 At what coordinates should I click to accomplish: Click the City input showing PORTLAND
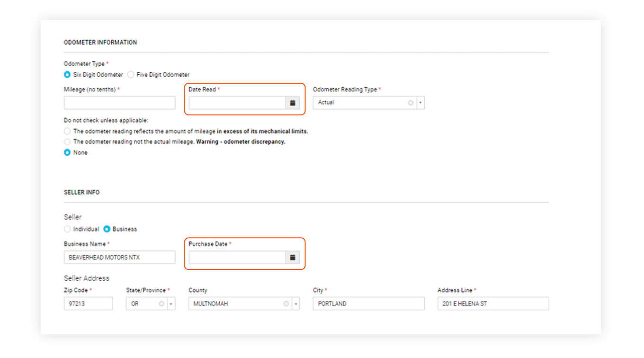(368, 303)
